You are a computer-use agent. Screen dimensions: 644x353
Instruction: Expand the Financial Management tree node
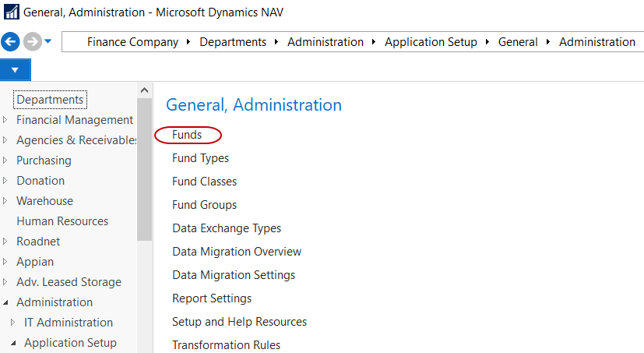click(6, 120)
